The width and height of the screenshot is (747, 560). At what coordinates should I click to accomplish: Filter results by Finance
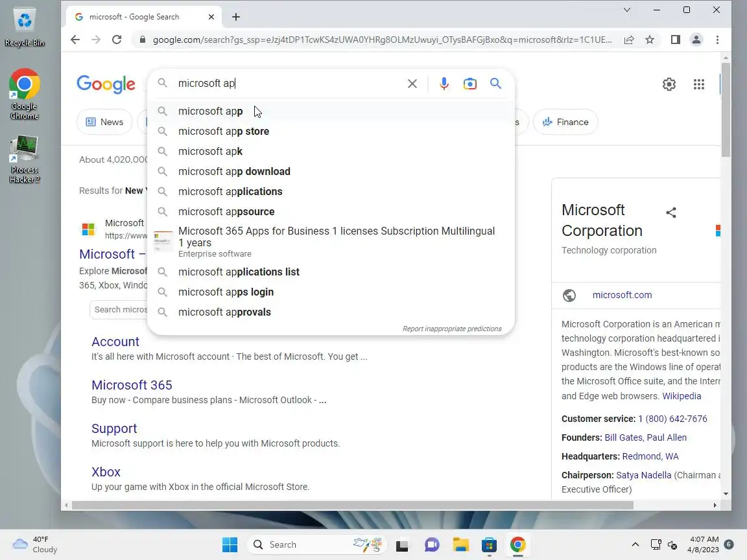tap(565, 122)
